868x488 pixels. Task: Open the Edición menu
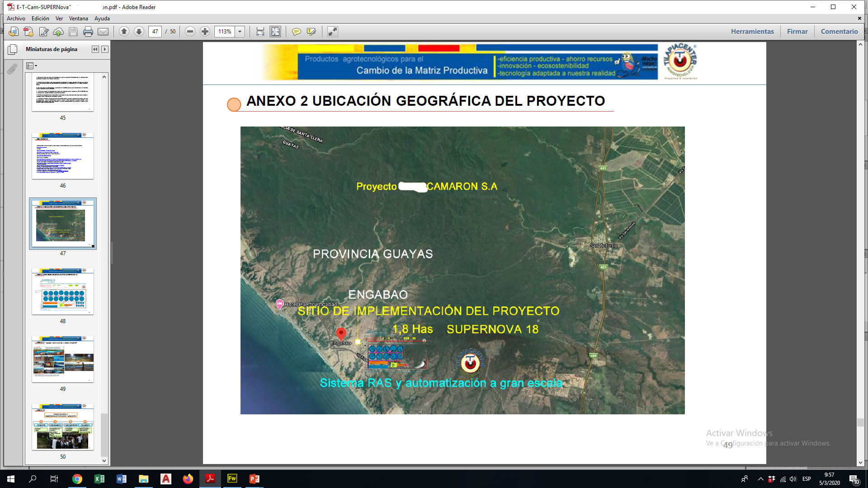(x=40, y=19)
